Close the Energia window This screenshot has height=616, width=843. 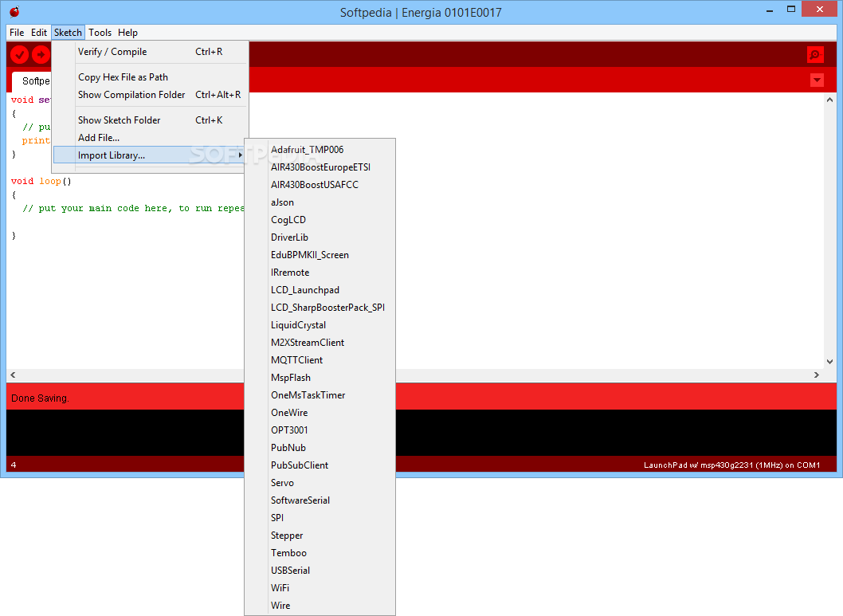[819, 9]
